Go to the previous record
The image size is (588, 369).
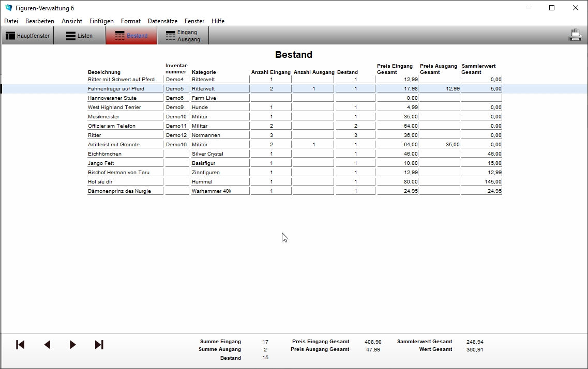47,345
